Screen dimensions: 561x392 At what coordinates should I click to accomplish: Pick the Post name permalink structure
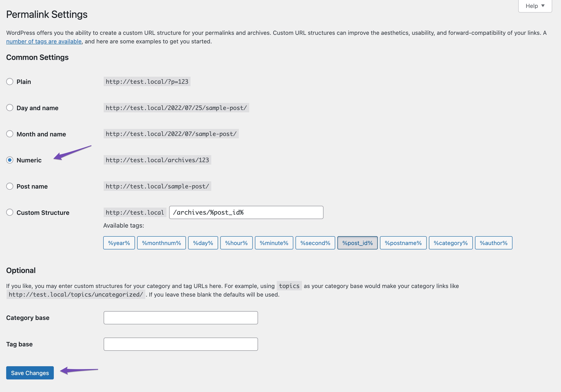click(x=10, y=186)
